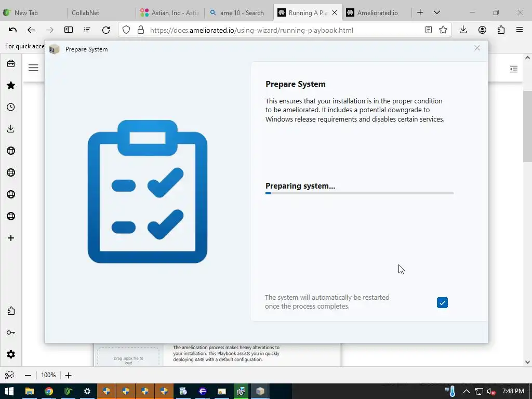Open Settings gear in the taskbar
Screen dimensions: 532x399
(87, 391)
